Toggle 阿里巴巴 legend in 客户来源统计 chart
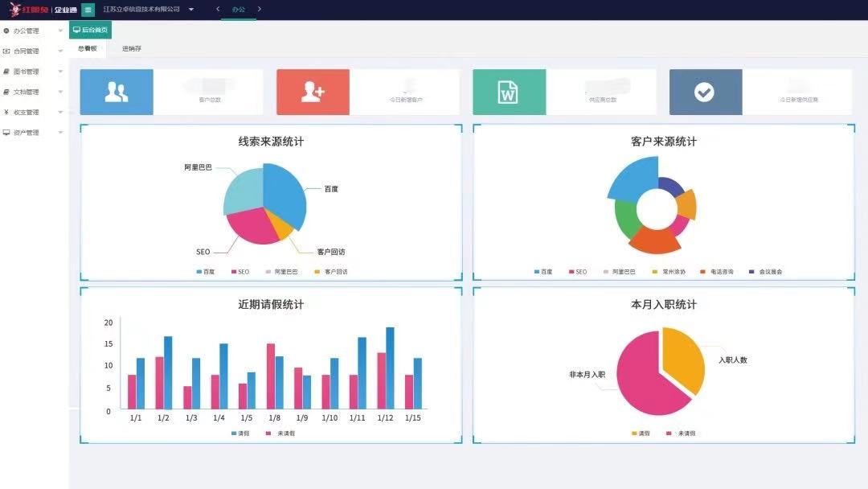868x489 pixels. tap(620, 272)
